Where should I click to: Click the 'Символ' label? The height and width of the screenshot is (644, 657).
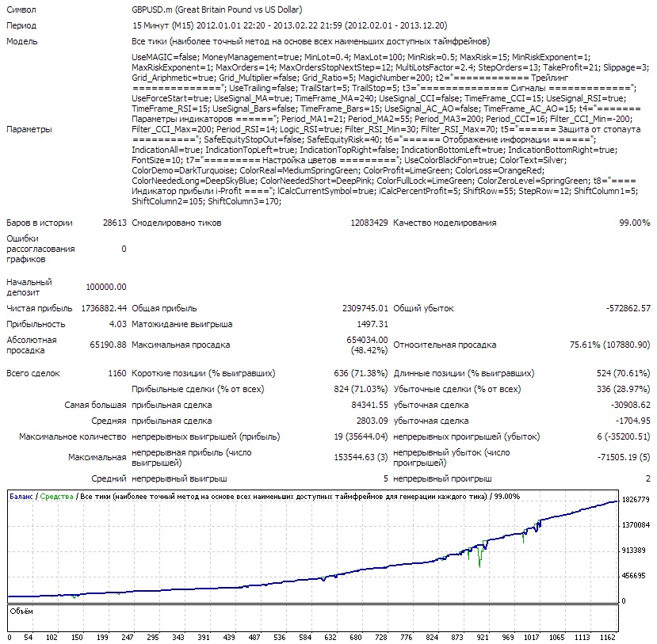(x=21, y=10)
